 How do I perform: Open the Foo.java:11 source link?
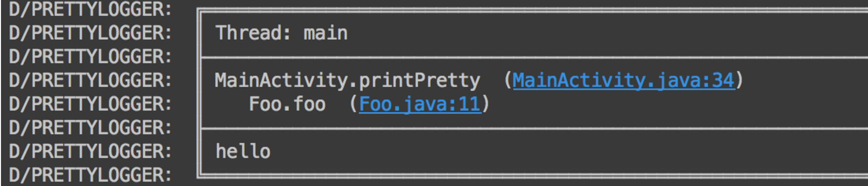click(x=420, y=104)
